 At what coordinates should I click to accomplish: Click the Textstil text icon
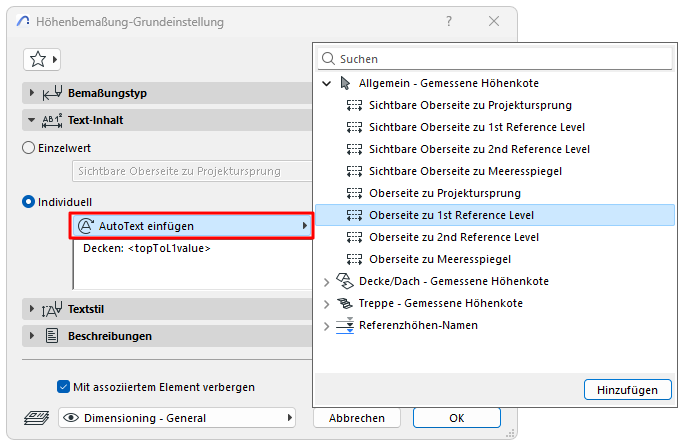tap(52, 309)
